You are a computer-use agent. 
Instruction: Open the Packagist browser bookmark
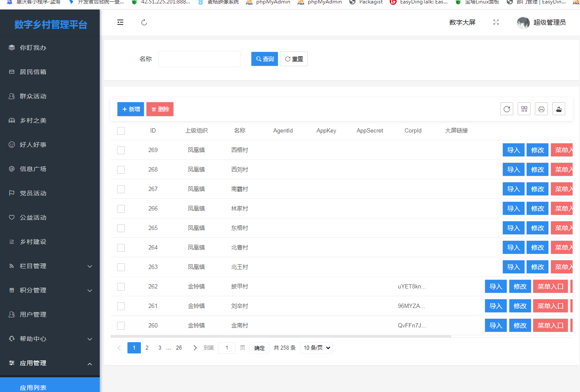point(366,2)
